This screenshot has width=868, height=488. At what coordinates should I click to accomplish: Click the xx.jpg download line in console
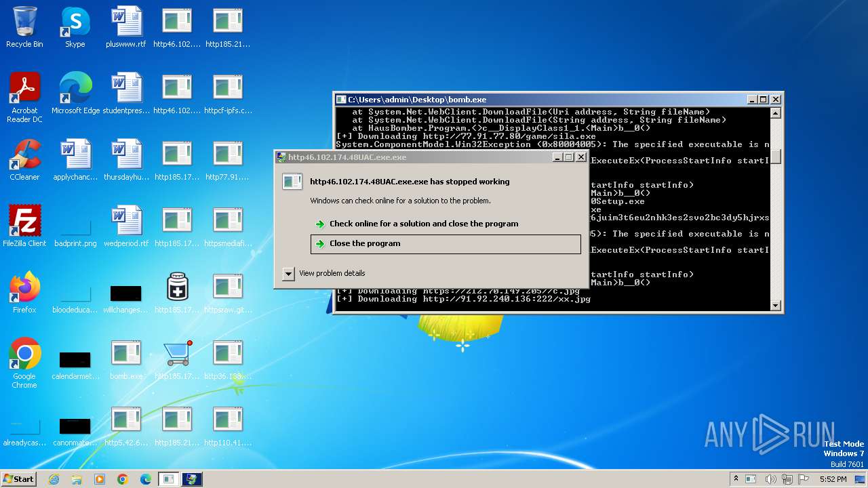[x=463, y=299]
